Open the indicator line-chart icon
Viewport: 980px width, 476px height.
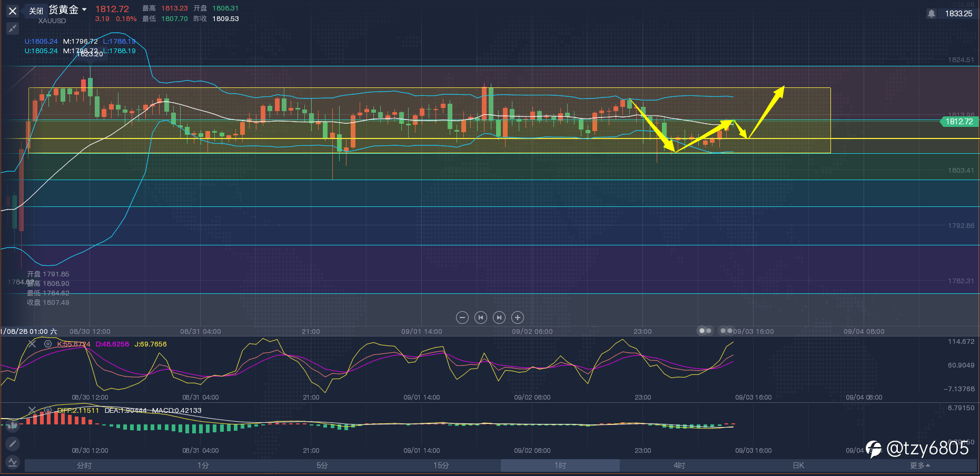click(13, 462)
